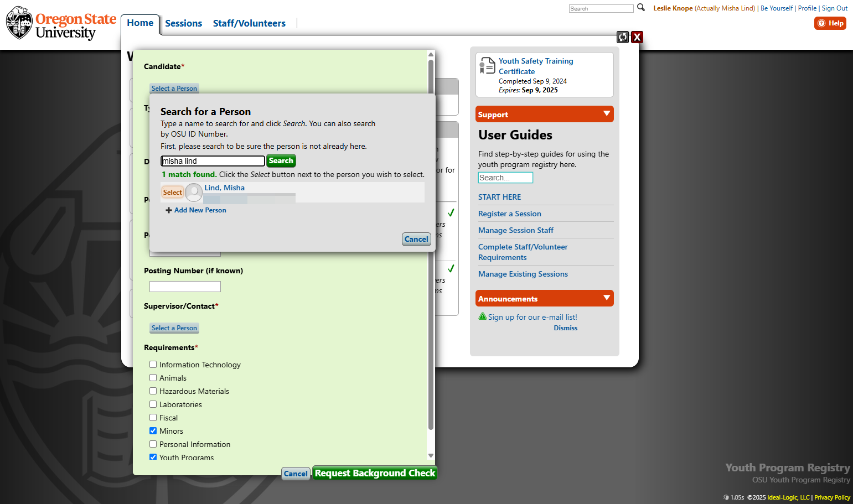853x504 pixels.
Task: Open the Help button
Action: coord(830,23)
